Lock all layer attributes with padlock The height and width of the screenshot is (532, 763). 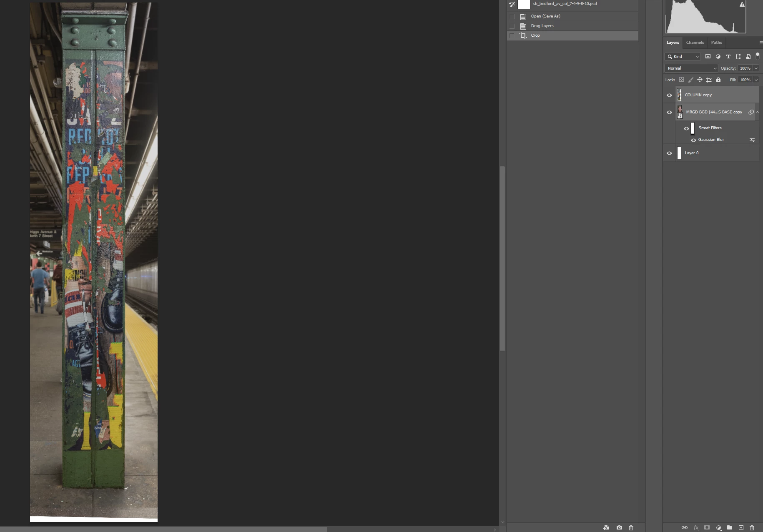tap(718, 80)
